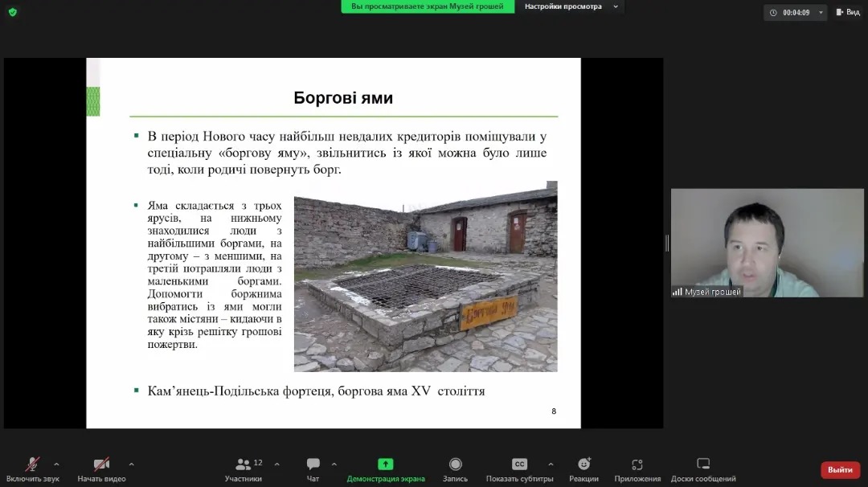The height and width of the screenshot is (487, 868).
Task: Click the green screen-viewing notification banner
Action: click(428, 6)
